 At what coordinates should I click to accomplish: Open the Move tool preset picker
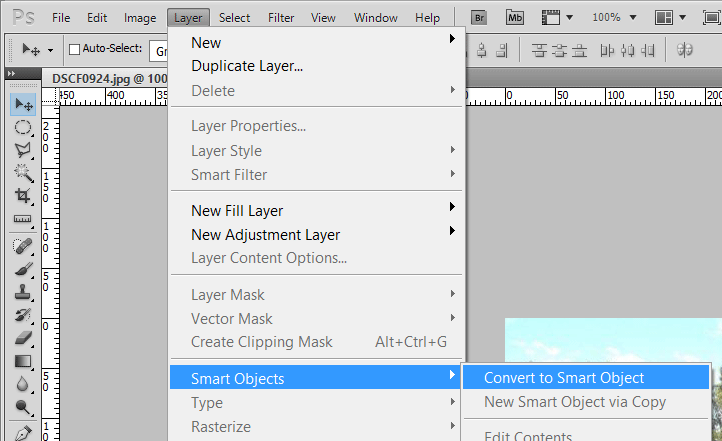[x=36, y=50]
